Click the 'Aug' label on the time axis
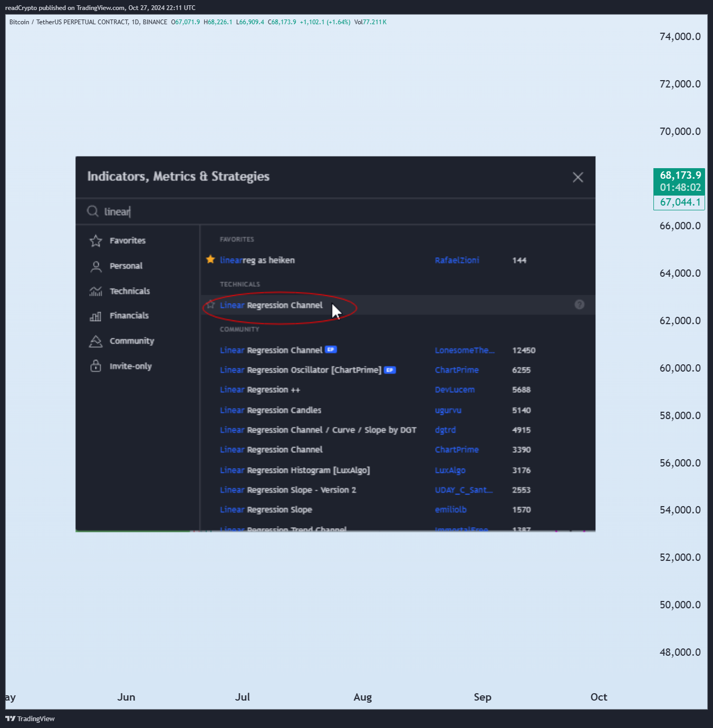 [x=363, y=697]
